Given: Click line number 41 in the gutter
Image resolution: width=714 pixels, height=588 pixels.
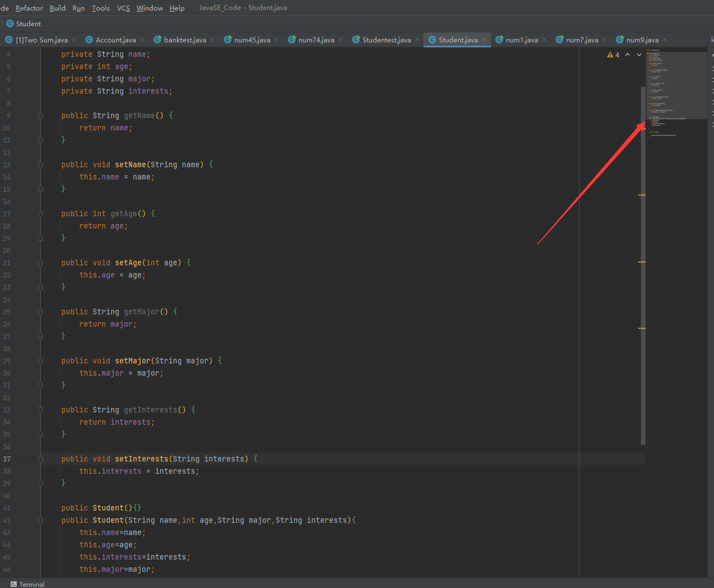Looking at the screenshot, I should coord(7,508).
